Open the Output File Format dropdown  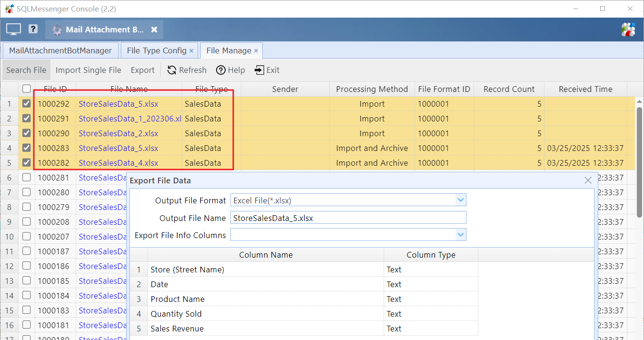(460, 200)
